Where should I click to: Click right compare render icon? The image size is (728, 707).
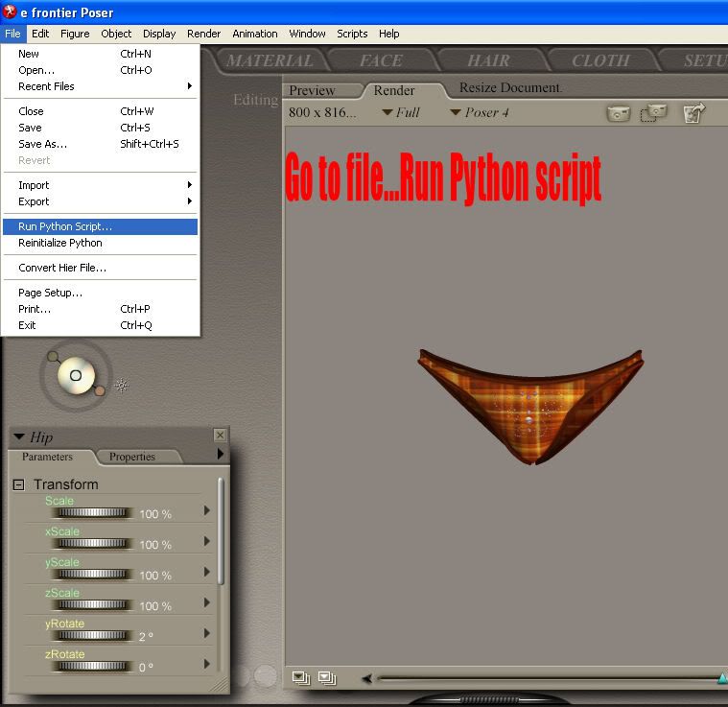[x=327, y=678]
